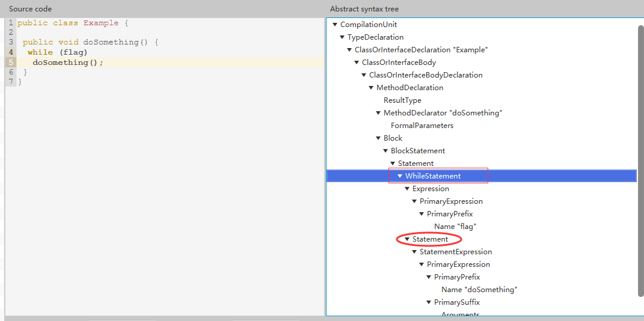This screenshot has height=321, width=644.
Task: Select the CompilationUnit tree node label
Action: tap(369, 25)
